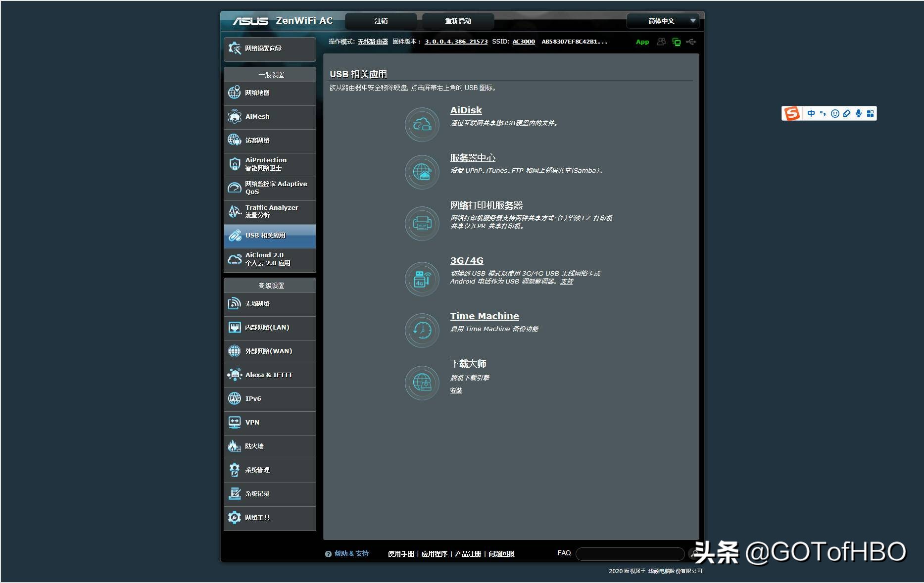The height and width of the screenshot is (583, 924).
Task: Click the Sogou input method S logo
Action: pos(792,113)
